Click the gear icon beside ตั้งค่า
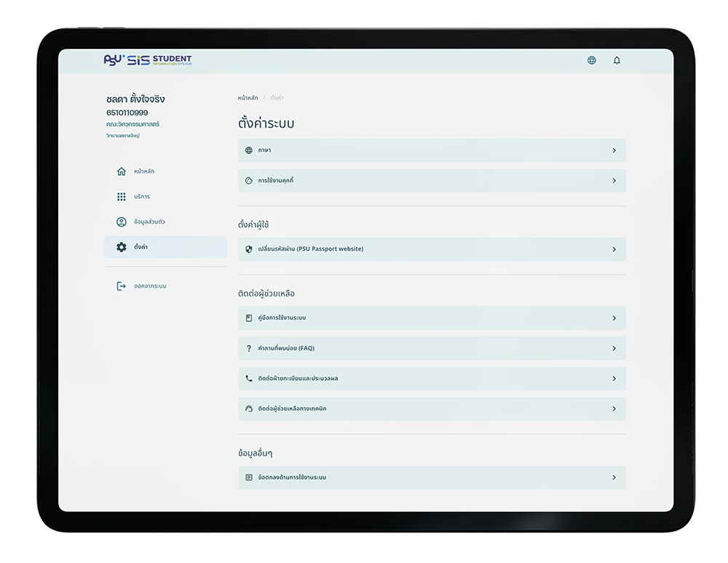This screenshot has height=563, width=728. (121, 248)
